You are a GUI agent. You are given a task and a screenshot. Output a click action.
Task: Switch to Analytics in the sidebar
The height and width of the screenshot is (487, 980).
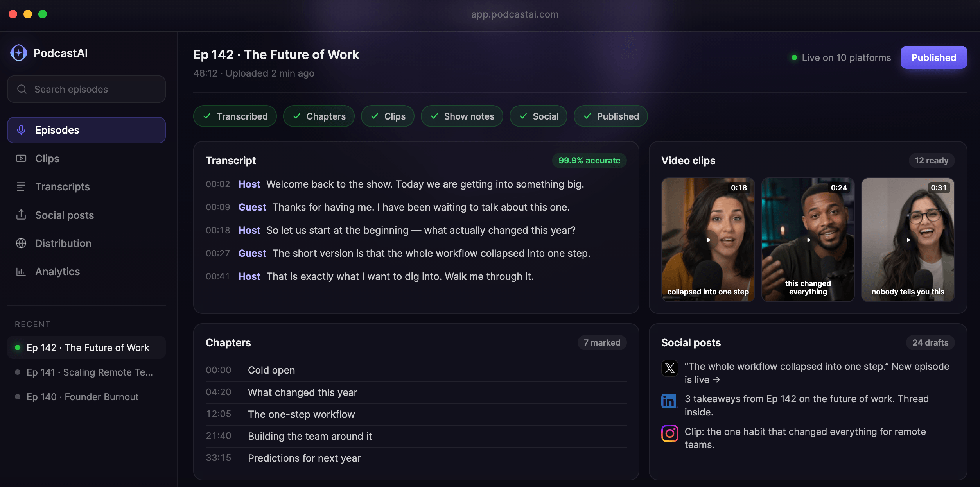(86, 271)
